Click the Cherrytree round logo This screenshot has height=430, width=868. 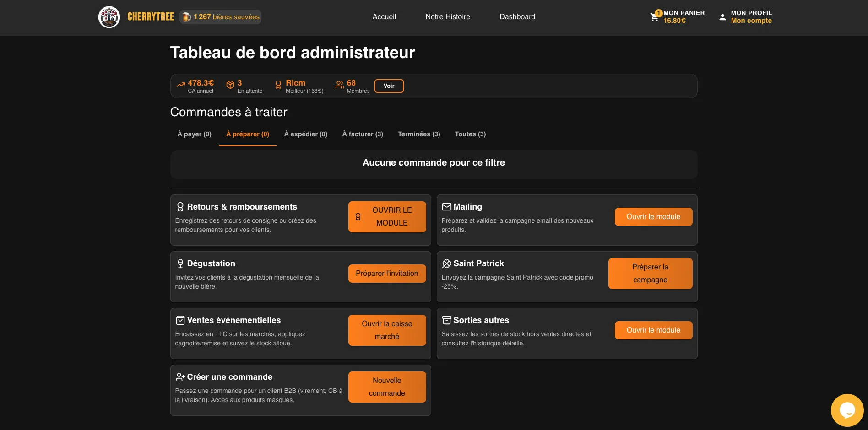coord(109,17)
